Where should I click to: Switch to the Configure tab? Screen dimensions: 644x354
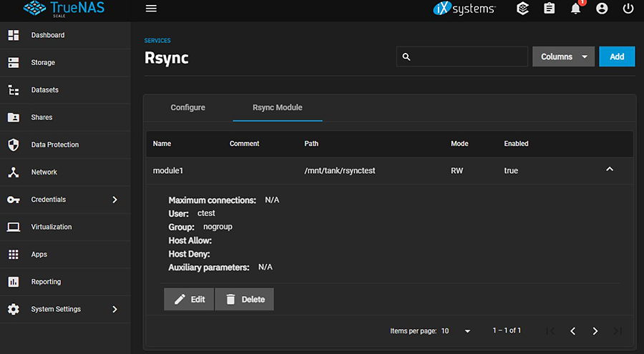pyautogui.click(x=187, y=107)
